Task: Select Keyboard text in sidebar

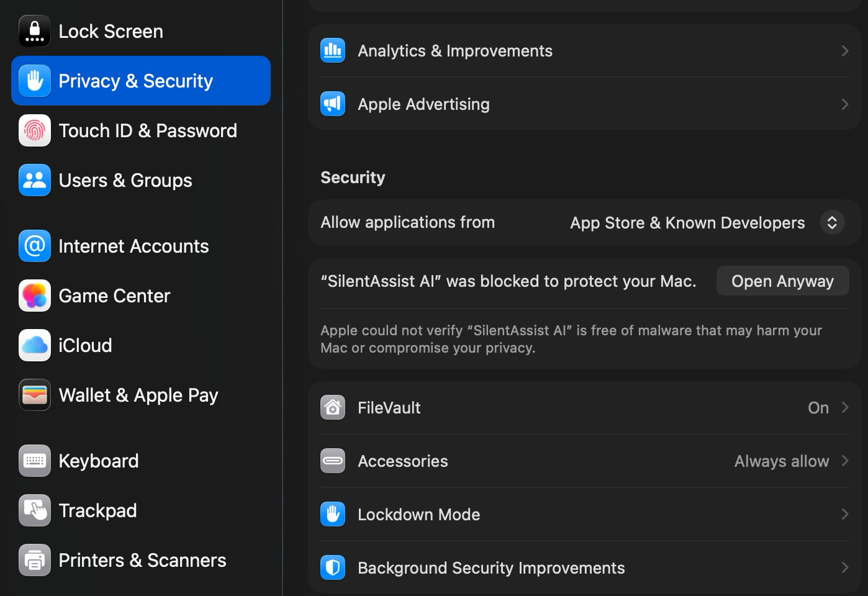Action: tap(99, 461)
